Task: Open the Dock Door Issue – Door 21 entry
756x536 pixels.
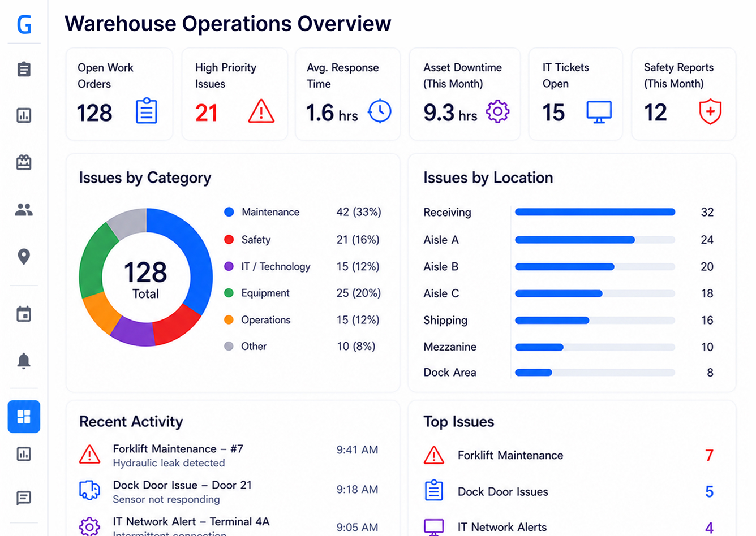Action: pyautogui.click(x=229, y=491)
